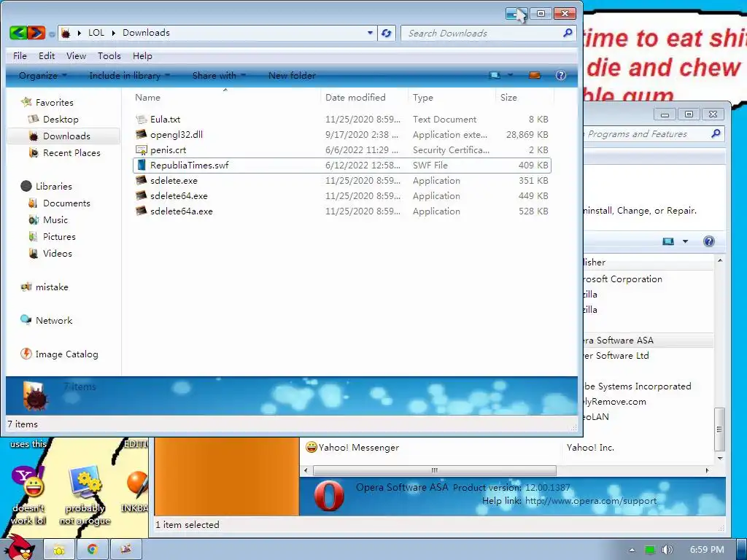Go back with the green back arrow
The image size is (747, 560).
coord(18,33)
